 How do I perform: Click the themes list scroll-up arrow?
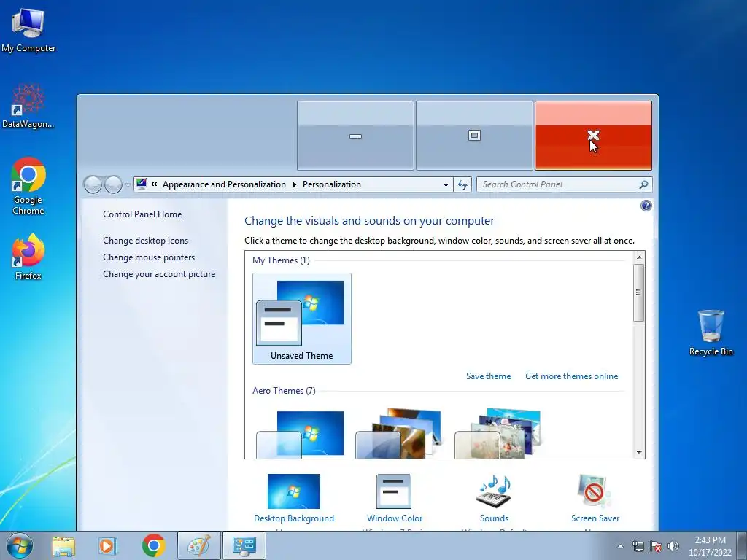click(x=639, y=257)
